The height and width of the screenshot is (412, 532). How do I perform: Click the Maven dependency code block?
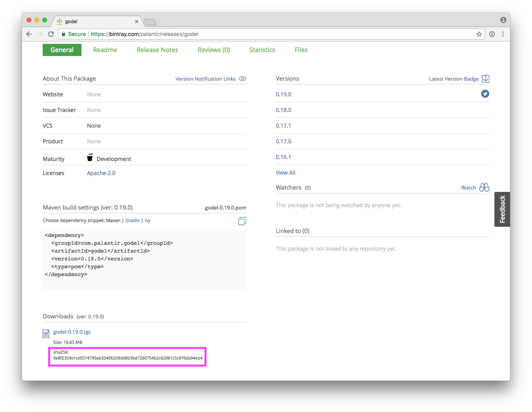point(145,259)
